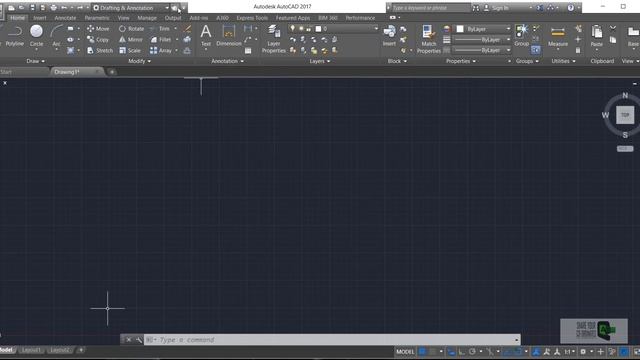Expand the Utilities panel
640x360 pixels.
tap(564, 61)
